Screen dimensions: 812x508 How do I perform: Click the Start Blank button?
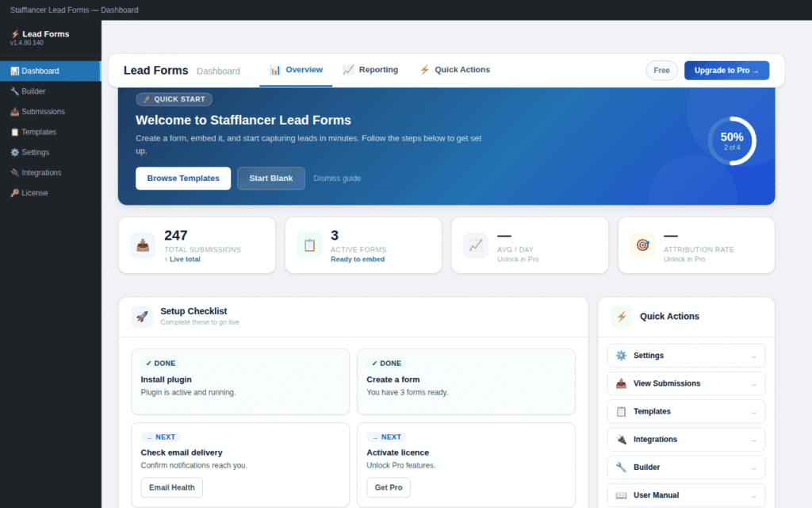271,179
